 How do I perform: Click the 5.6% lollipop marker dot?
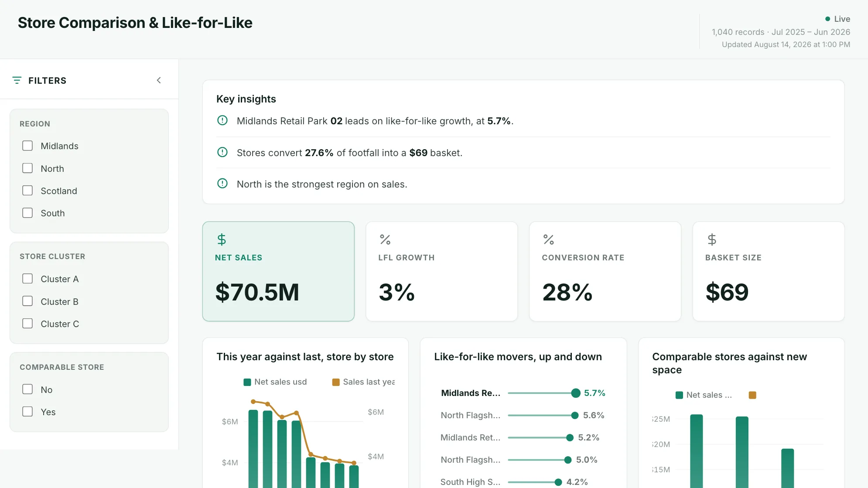pos(575,415)
